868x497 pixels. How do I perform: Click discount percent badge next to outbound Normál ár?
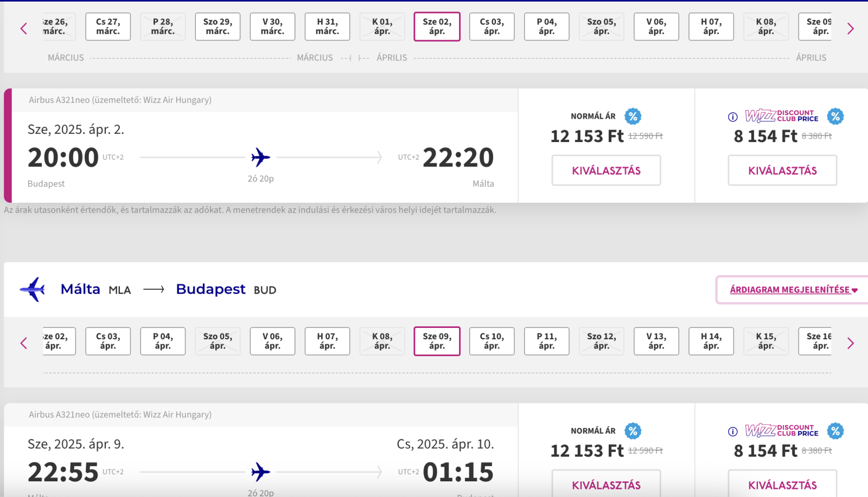coord(633,116)
